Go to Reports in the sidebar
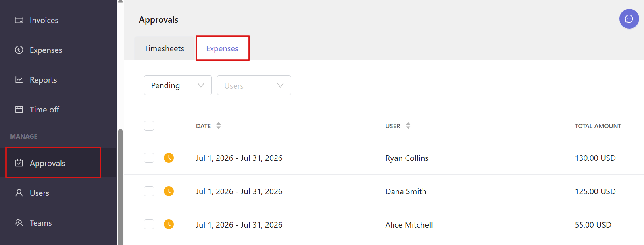 pyautogui.click(x=58, y=79)
